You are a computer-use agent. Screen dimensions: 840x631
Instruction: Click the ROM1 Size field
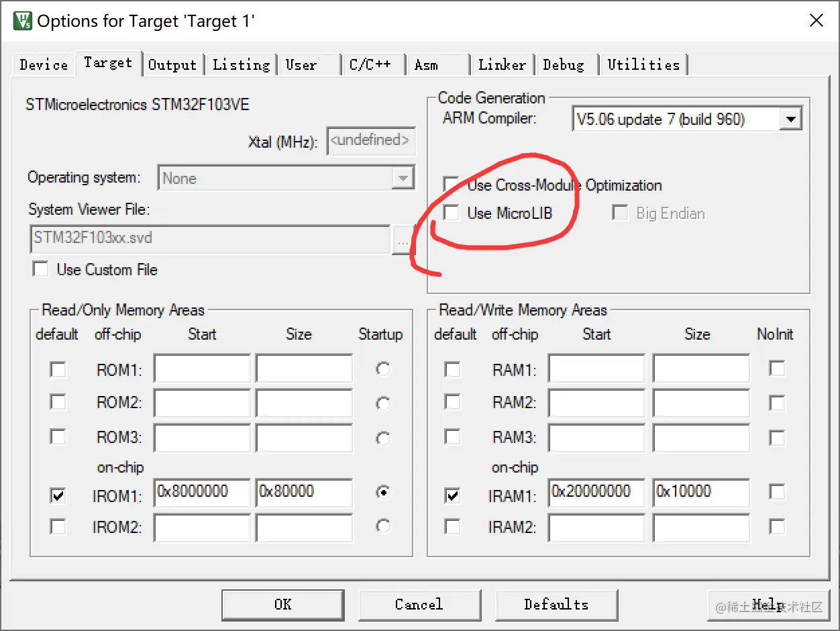point(304,369)
